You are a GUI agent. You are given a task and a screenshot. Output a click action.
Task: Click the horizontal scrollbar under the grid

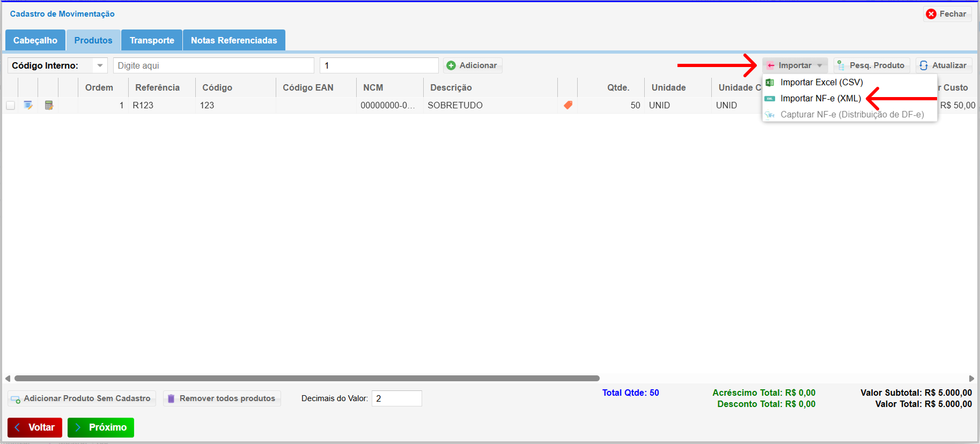tap(307, 378)
